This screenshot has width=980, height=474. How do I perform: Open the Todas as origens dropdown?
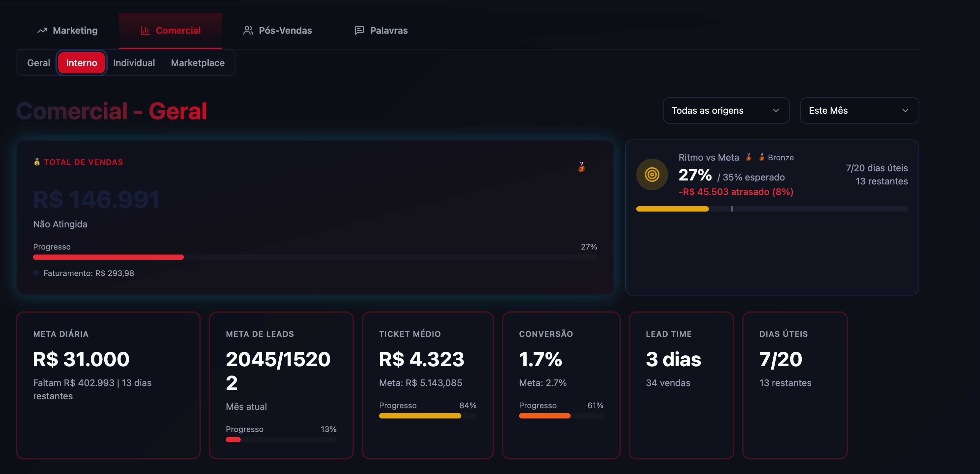726,110
